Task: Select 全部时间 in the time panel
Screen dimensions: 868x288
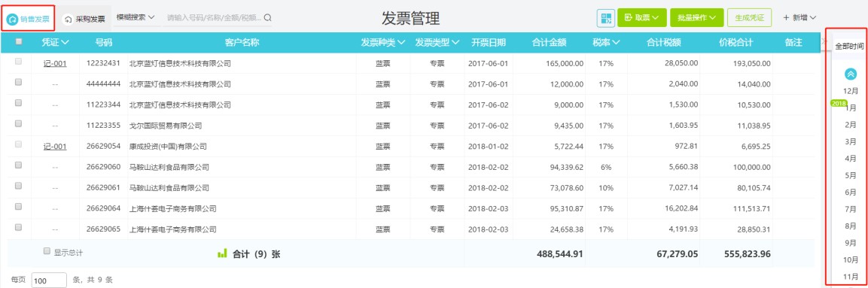Action: [849, 47]
